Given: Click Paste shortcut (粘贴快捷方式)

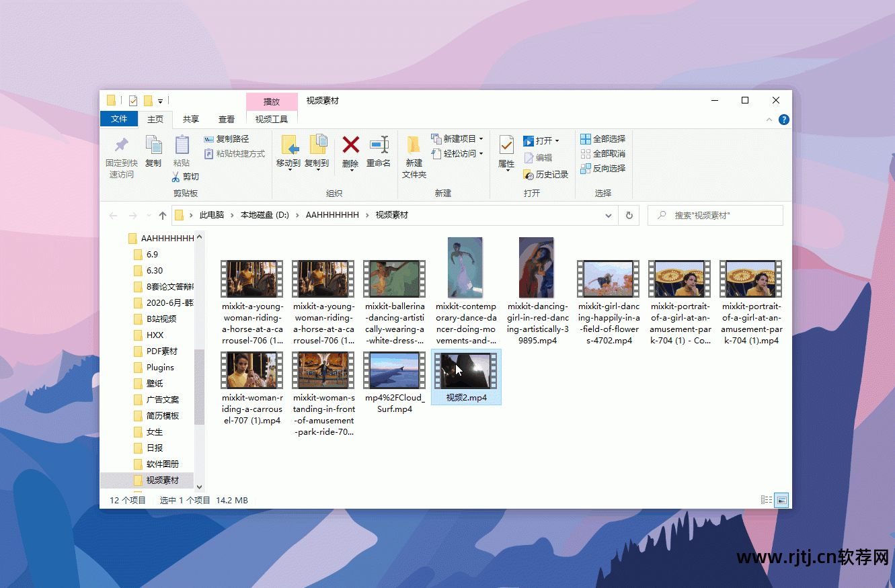Looking at the screenshot, I should (235, 154).
